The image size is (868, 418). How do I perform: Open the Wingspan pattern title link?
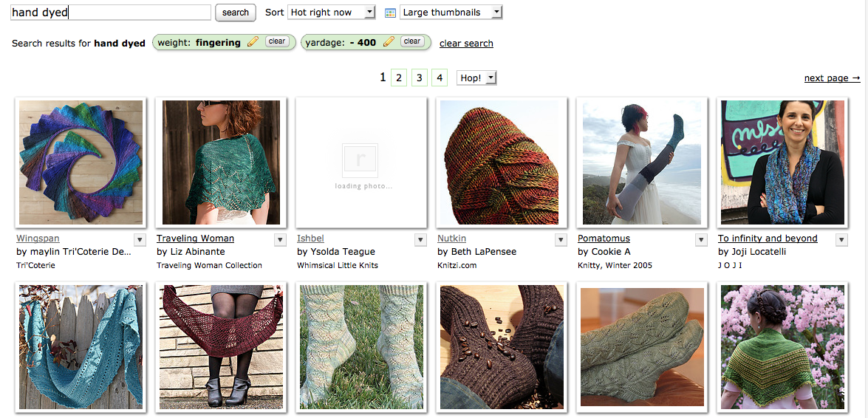[x=38, y=238]
